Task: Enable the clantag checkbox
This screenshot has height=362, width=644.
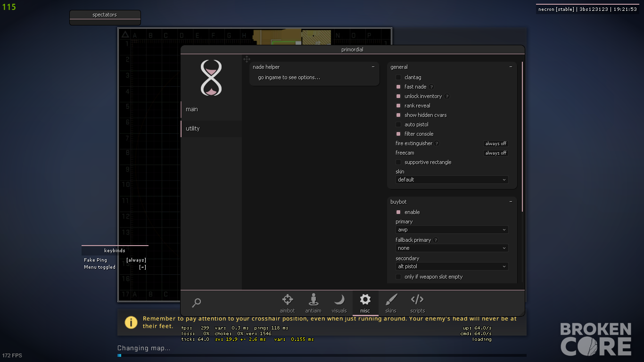Action: pyautogui.click(x=398, y=77)
